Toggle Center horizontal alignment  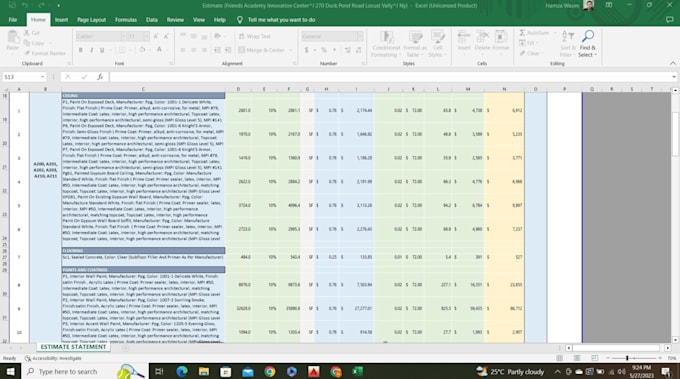coord(193,50)
